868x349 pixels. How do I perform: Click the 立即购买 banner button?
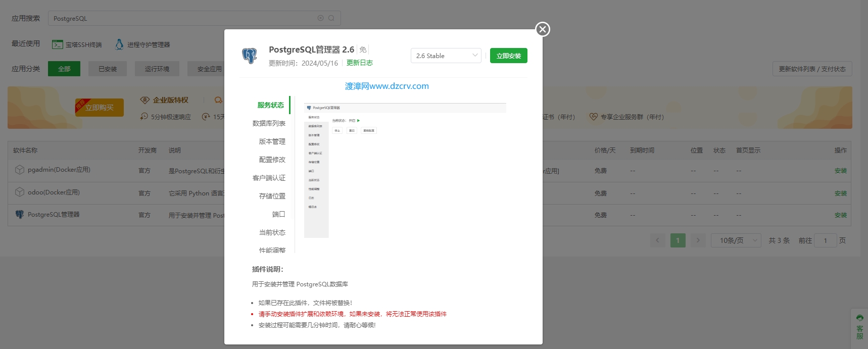click(x=100, y=107)
